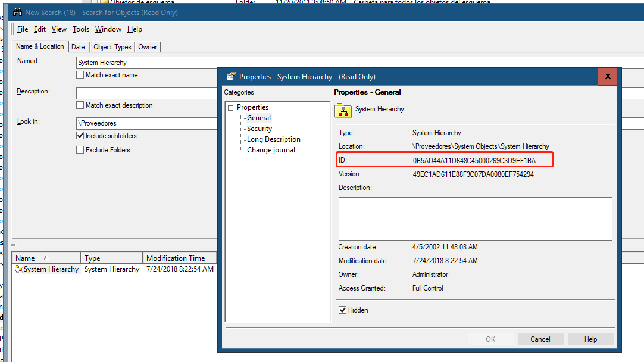644x362 pixels.
Task: Click the System Hierarchy object icon in Properties
Action: click(343, 110)
